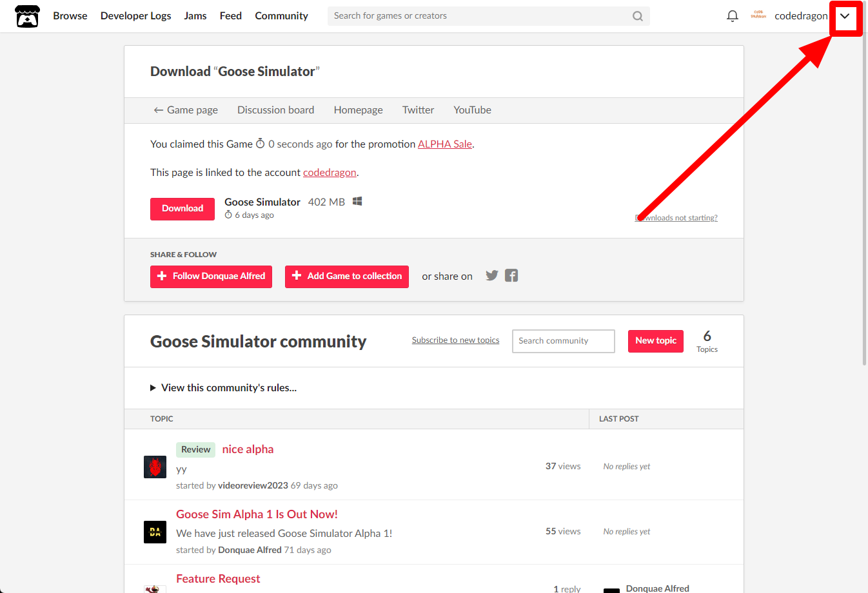
Task: Click the Windows platform icon
Action: (357, 201)
